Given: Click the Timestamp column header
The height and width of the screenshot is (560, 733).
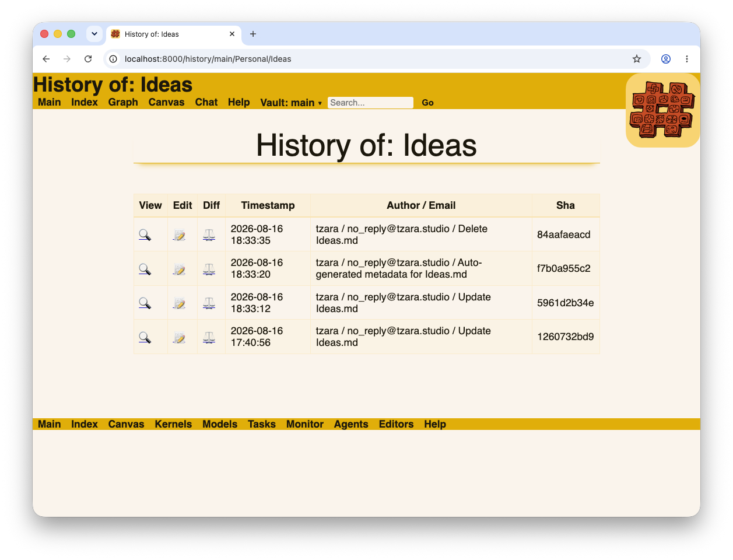Looking at the screenshot, I should pos(268,205).
